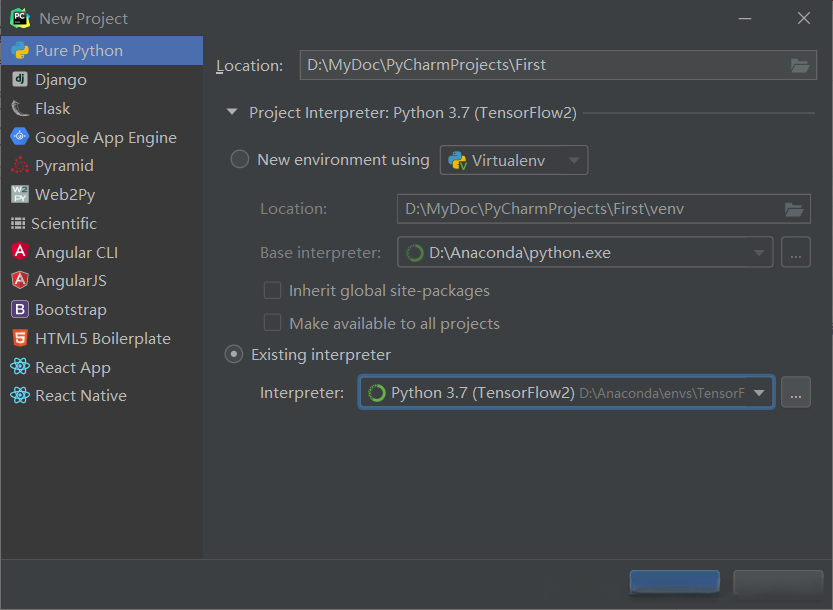Open the existing Interpreter dropdown
The image size is (833, 610).
(x=566, y=393)
